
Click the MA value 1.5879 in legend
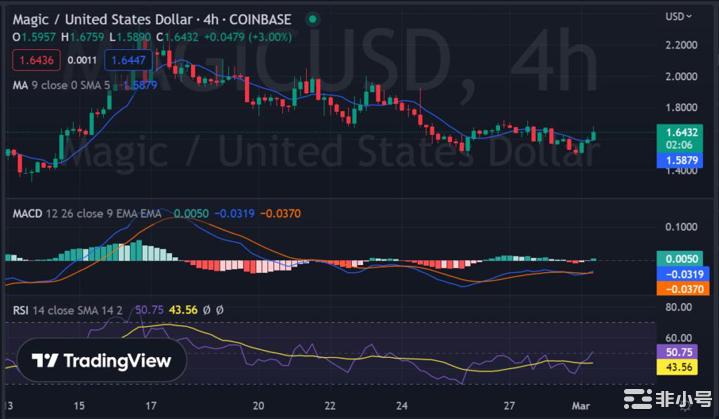pyautogui.click(x=140, y=85)
